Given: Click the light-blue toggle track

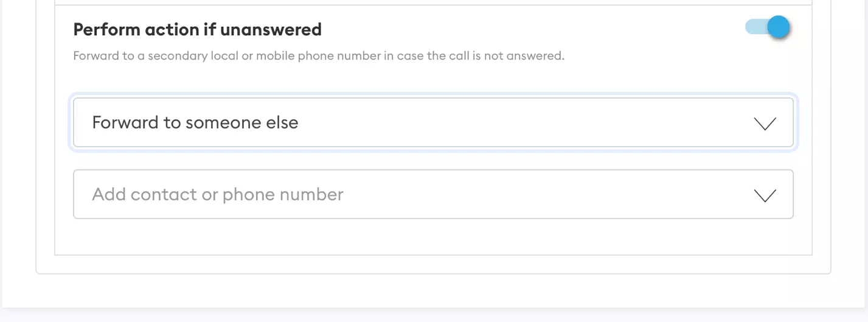Looking at the screenshot, I should [x=755, y=27].
